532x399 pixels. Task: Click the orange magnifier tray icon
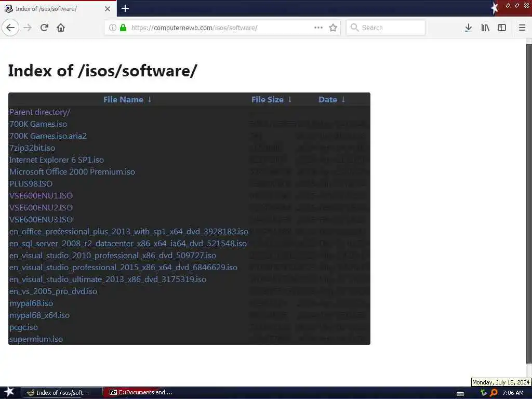click(x=494, y=393)
